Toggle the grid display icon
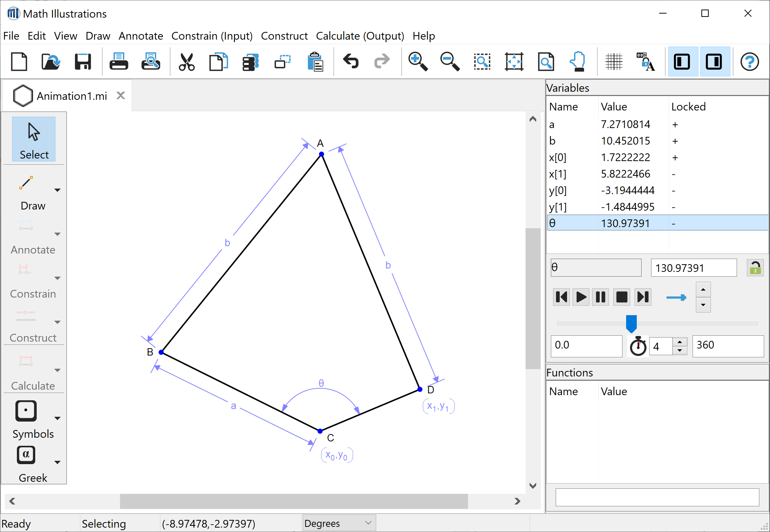 coord(614,61)
